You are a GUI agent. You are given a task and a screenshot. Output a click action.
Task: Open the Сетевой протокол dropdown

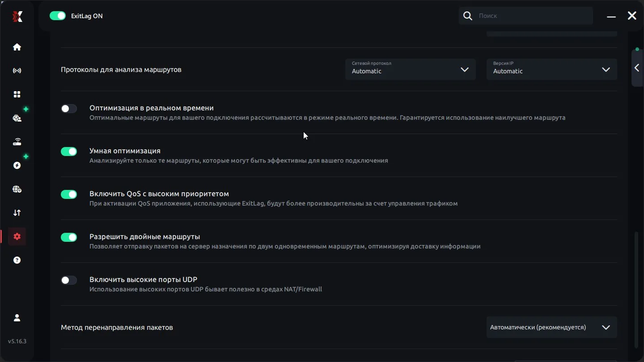click(411, 69)
